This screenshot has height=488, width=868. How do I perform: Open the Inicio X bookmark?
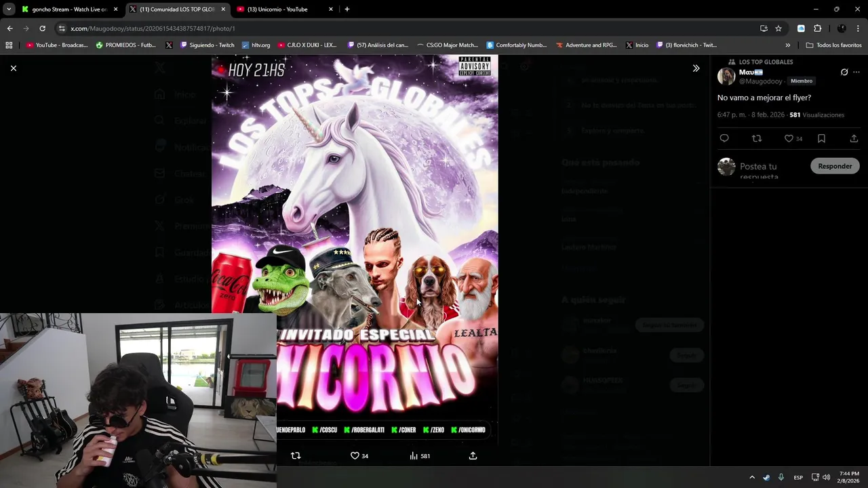[637, 45]
